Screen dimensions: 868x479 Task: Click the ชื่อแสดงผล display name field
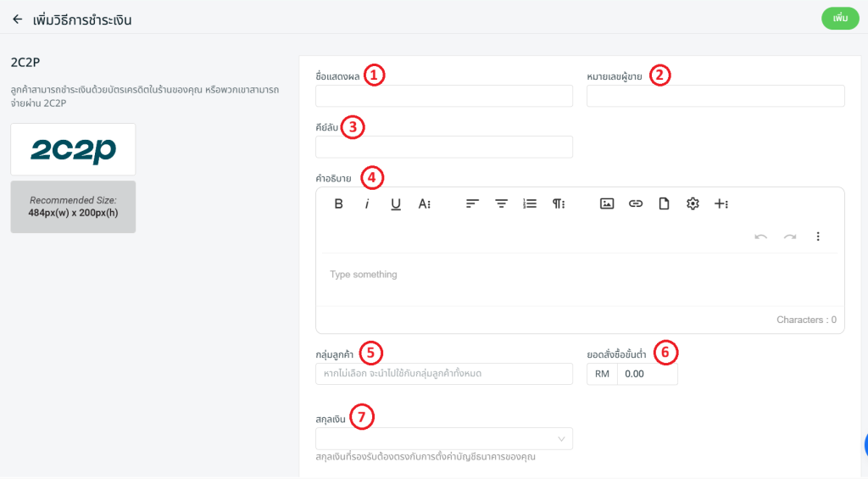coord(444,96)
